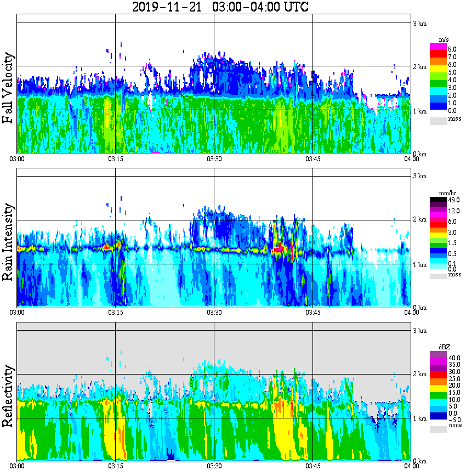The image size is (466, 476).
Task: Pick the gray "miss" swatch in the mm/hr legend
Action: (x=438, y=276)
